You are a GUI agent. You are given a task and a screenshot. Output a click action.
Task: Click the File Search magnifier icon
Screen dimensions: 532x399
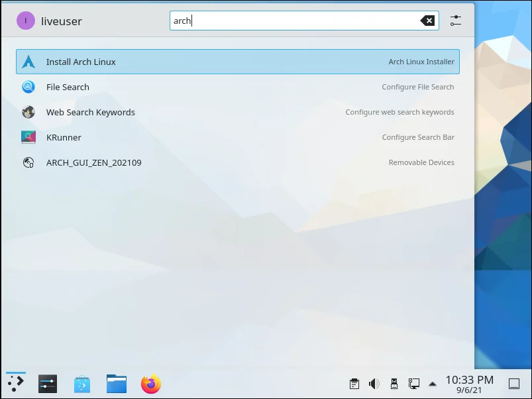click(28, 87)
